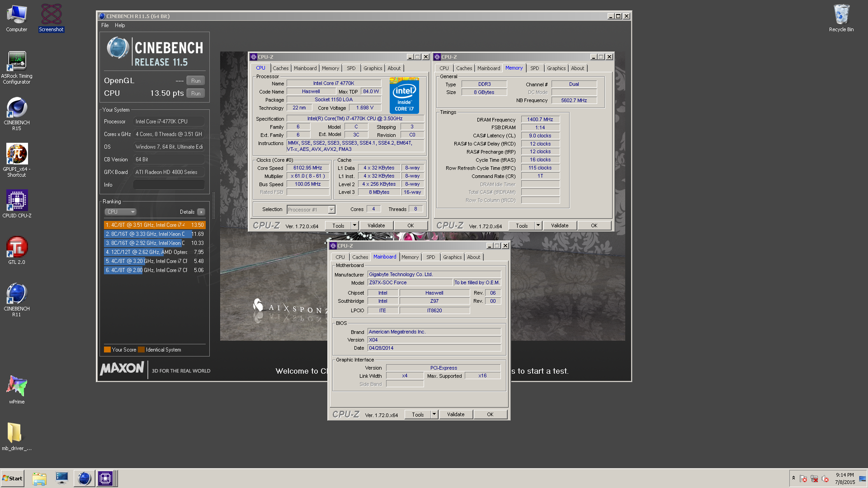The width and height of the screenshot is (868, 488).
Task: Open Tools dropdown arrow in CPU tab window
Action: pyautogui.click(x=354, y=226)
